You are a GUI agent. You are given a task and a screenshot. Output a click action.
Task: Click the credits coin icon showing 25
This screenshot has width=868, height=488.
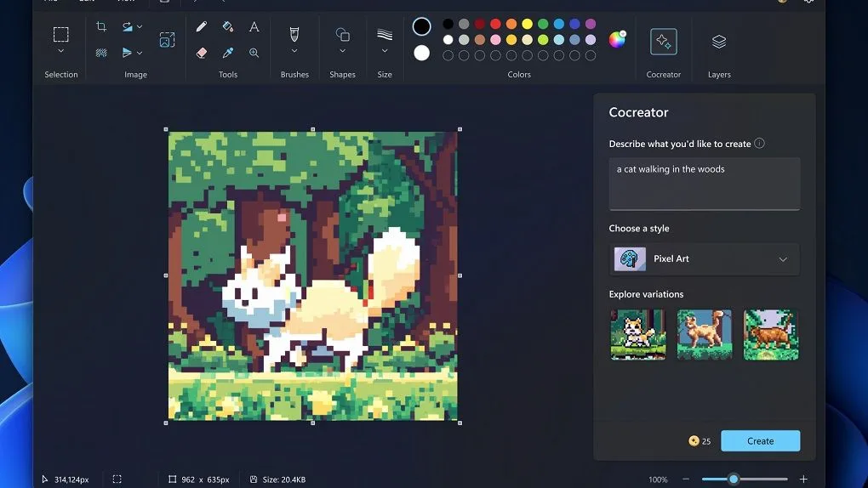tap(694, 441)
